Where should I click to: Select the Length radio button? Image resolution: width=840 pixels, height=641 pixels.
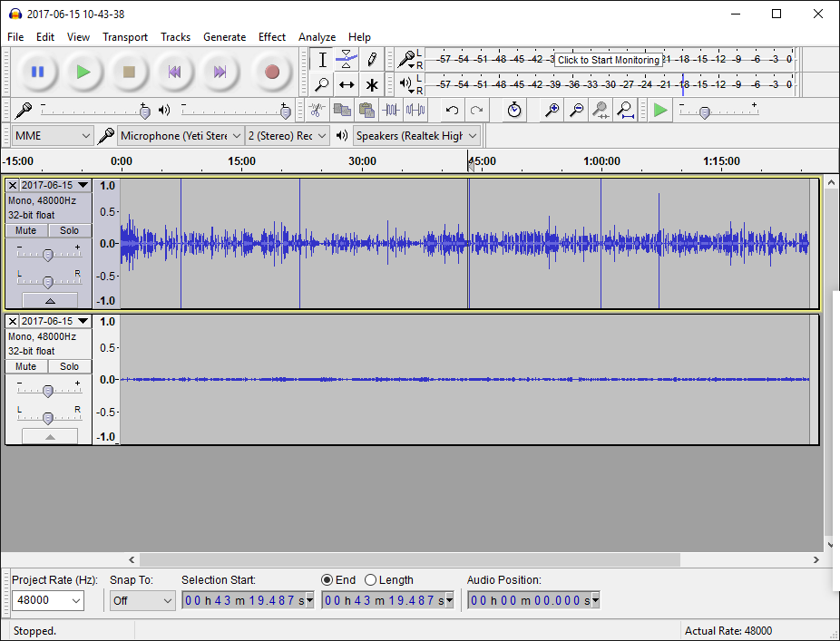click(x=371, y=580)
